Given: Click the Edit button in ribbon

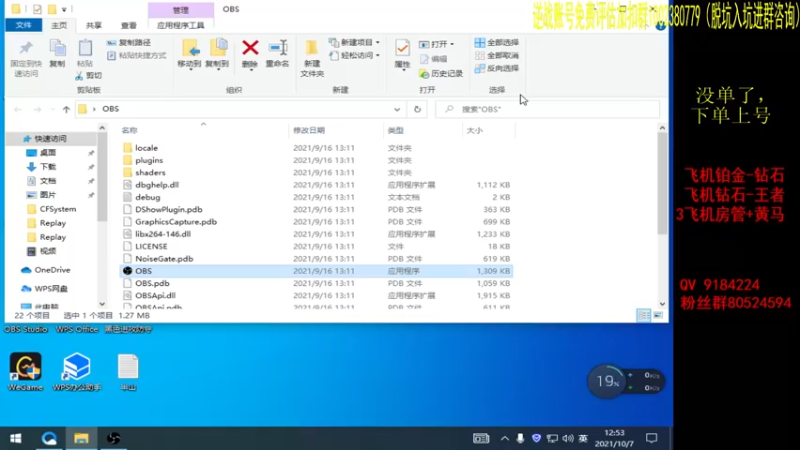Looking at the screenshot, I should 433,59.
